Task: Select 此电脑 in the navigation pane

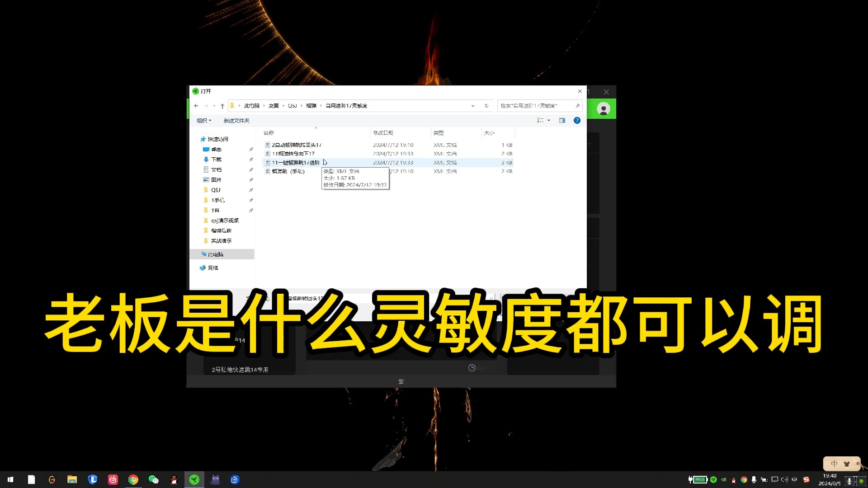Action: coord(216,254)
